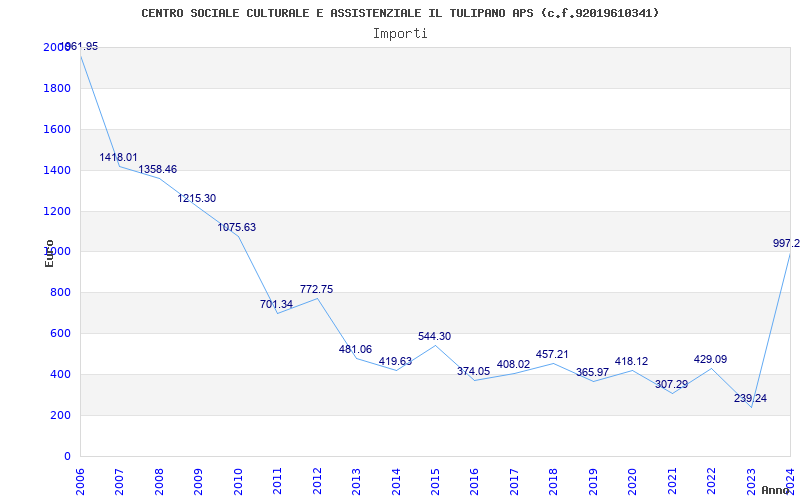This screenshot has width=800, height=500.
Task: Click the 544.30 data label
Action: (x=435, y=336)
